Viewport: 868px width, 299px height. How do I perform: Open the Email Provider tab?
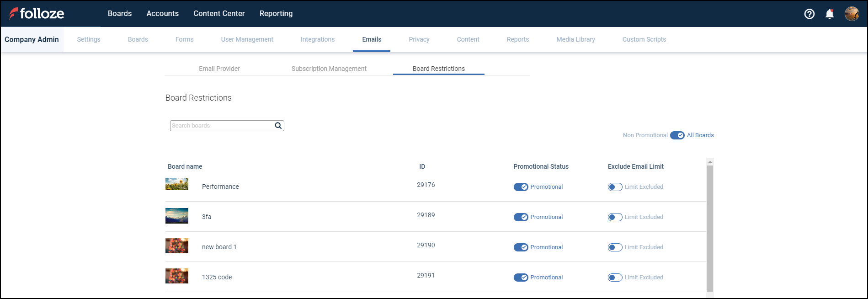(219, 69)
